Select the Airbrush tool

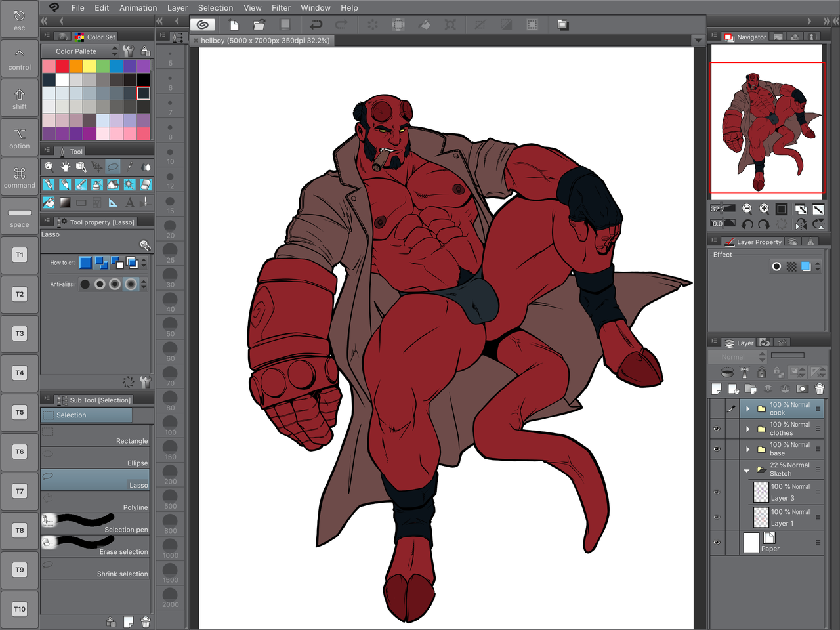pyautogui.click(x=97, y=184)
